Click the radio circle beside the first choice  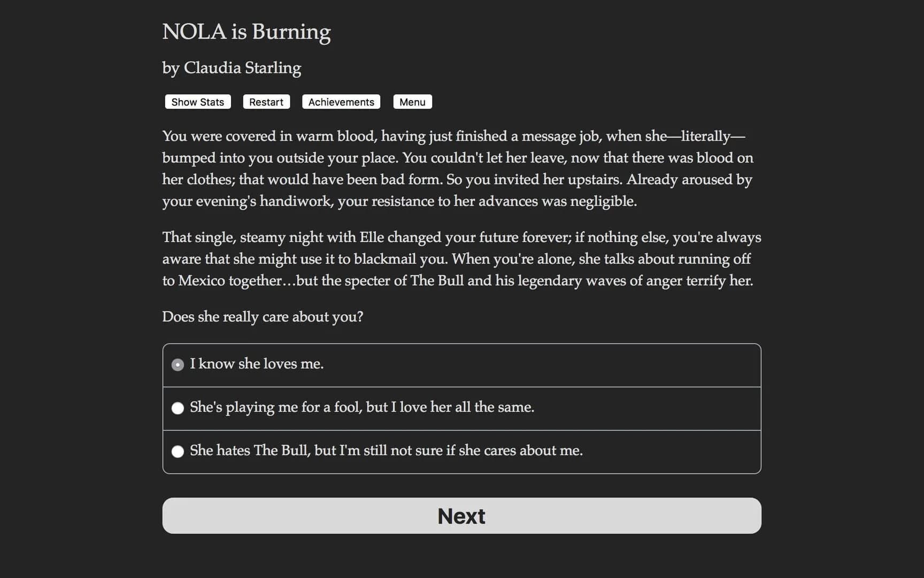click(x=178, y=364)
